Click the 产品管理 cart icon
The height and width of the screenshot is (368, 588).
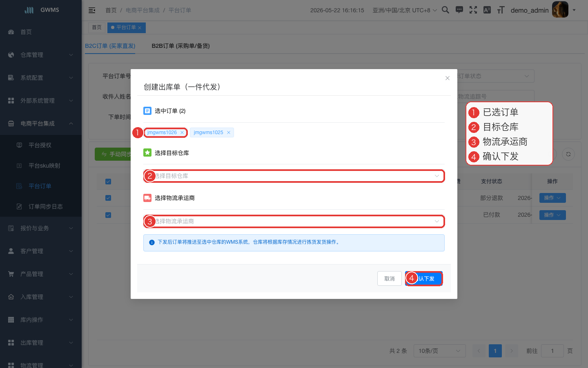pyautogui.click(x=11, y=274)
